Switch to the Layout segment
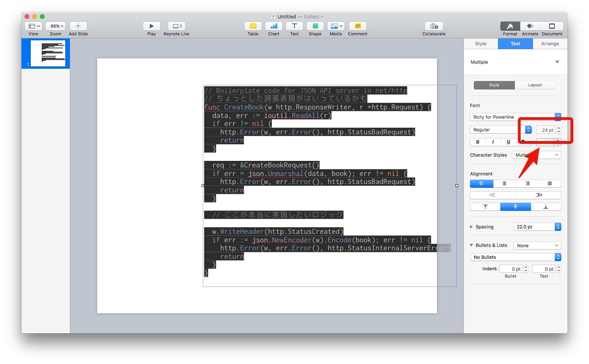589x364 pixels. pyautogui.click(x=535, y=85)
